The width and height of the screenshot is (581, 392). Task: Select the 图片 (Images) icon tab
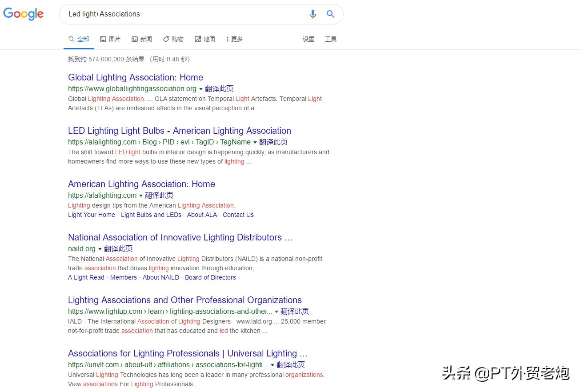[x=103, y=39]
